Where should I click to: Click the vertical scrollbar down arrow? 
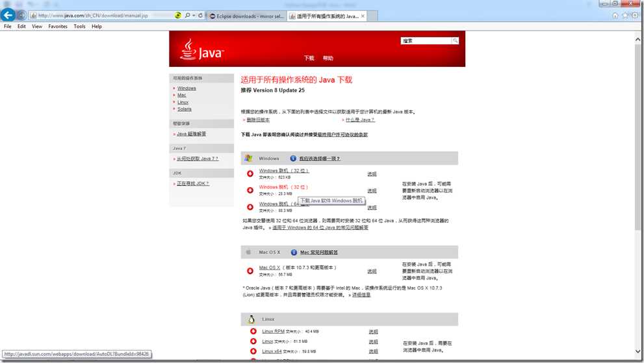point(638,351)
